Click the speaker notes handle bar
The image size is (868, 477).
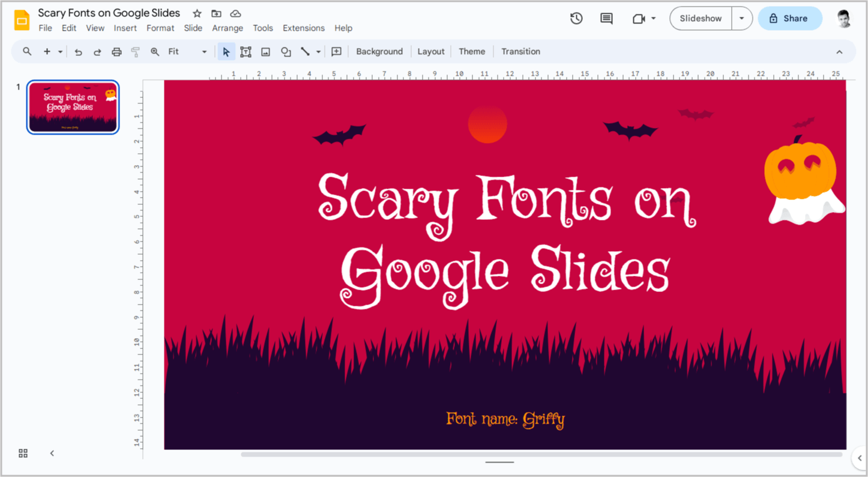[499, 462]
